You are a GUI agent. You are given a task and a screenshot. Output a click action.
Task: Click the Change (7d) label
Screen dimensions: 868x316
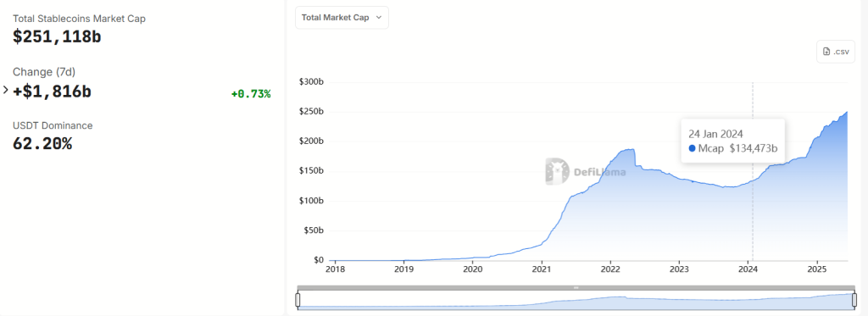point(44,72)
